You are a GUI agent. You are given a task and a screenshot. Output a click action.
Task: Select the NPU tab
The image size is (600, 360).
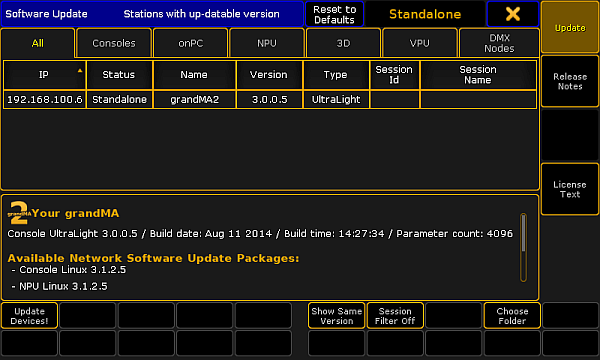(x=267, y=43)
